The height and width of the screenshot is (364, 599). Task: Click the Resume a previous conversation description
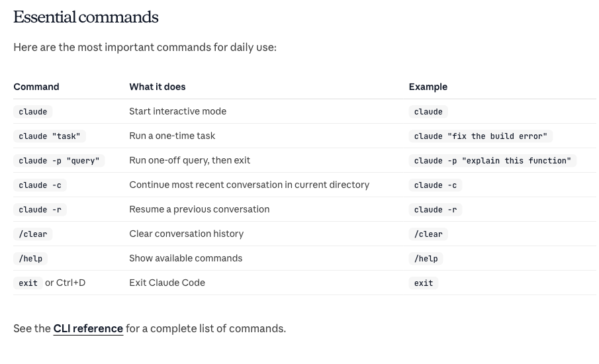[199, 209]
